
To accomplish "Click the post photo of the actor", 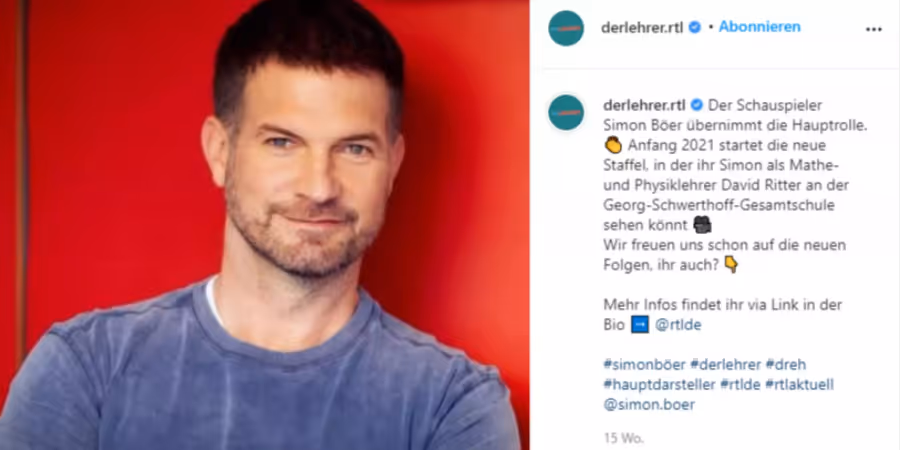I will pos(265,225).
